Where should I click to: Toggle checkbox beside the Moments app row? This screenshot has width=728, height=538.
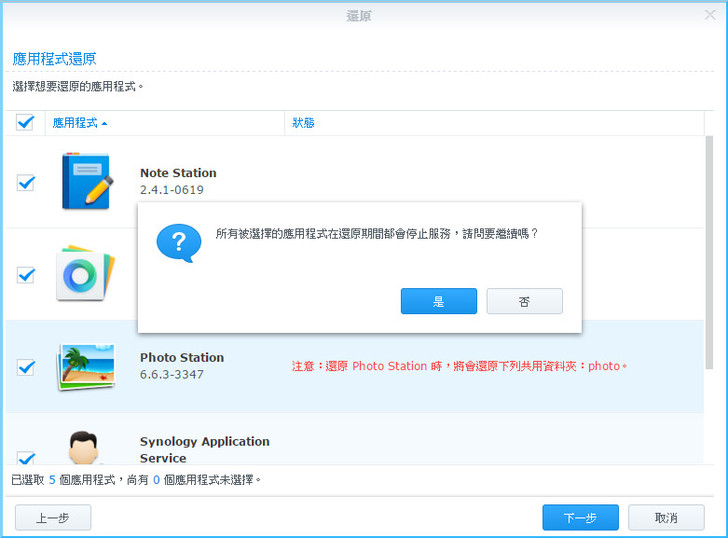point(26,275)
